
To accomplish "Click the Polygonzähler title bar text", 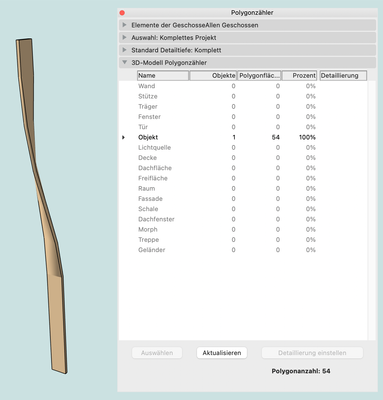I will (x=252, y=13).
